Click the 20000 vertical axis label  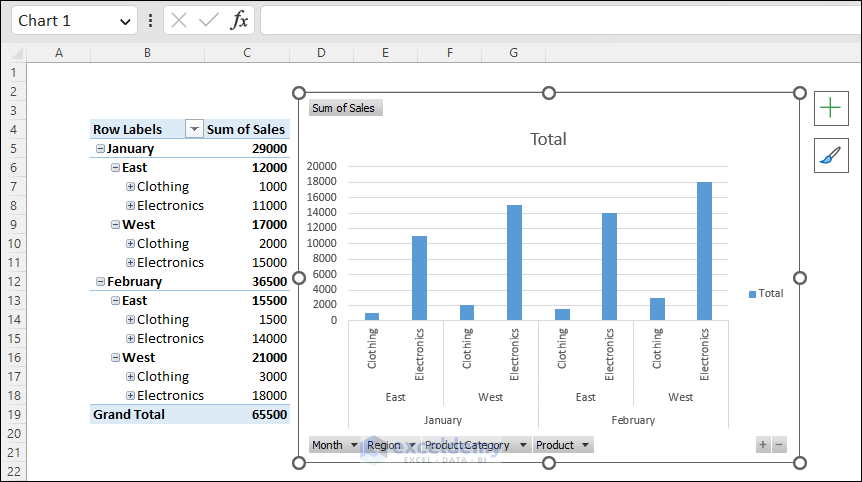coord(322,166)
